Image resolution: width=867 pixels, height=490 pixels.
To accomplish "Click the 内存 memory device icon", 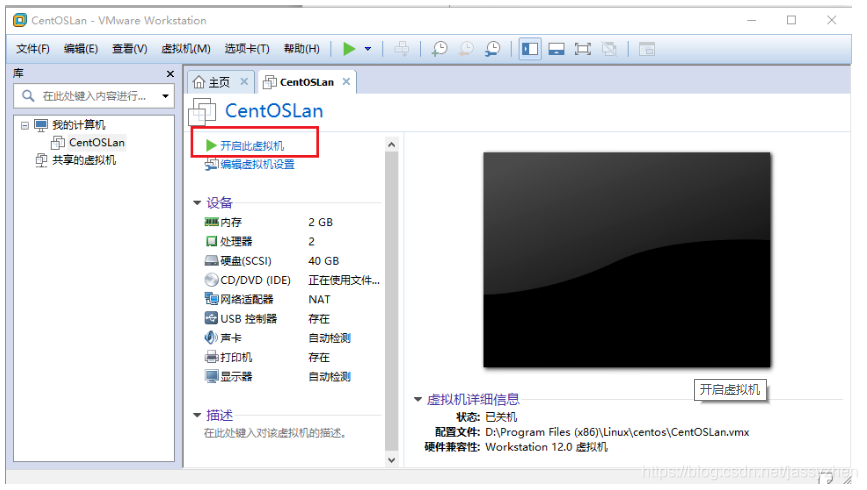I will [x=211, y=222].
